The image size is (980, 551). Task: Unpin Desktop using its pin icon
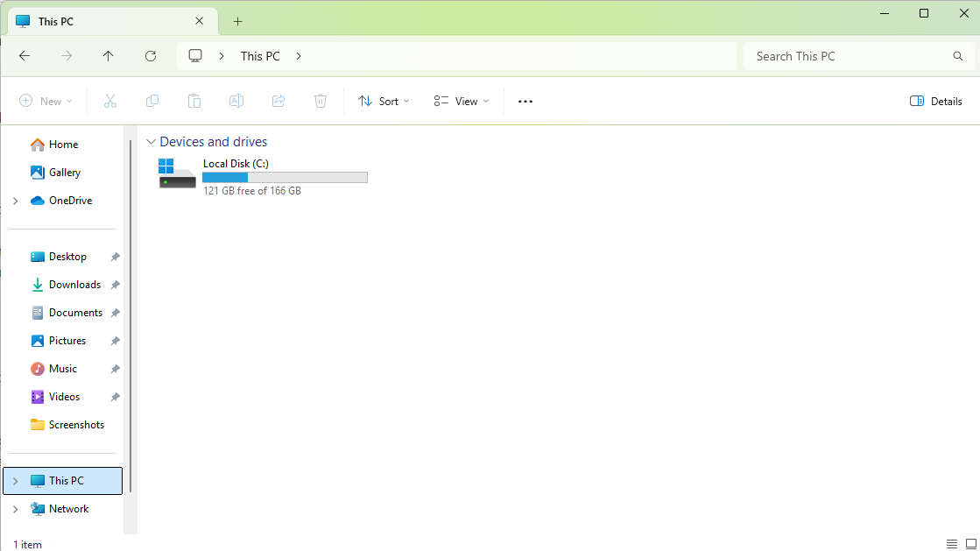click(115, 257)
